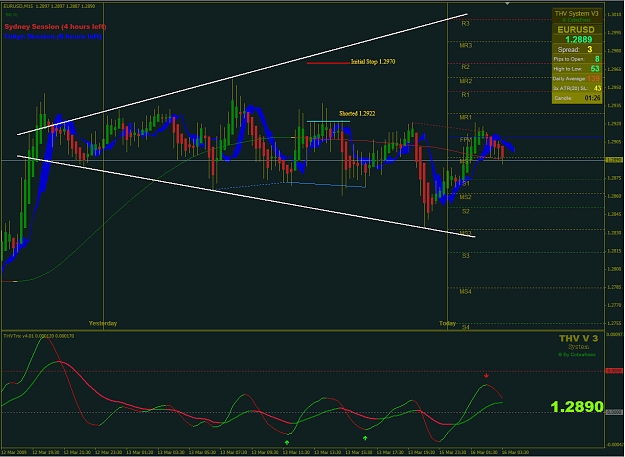This screenshot has height=457, width=625.
Task: Click the Yesterday separator label
Action: coord(103,323)
